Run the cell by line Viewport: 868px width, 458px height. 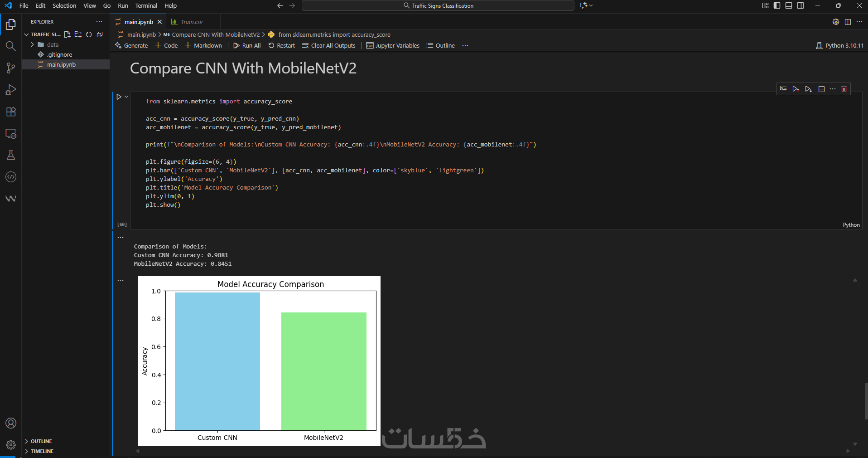783,89
